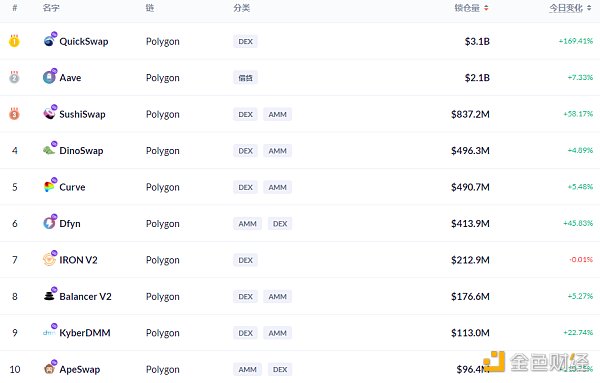Click the Dfyn logo icon

click(x=49, y=223)
